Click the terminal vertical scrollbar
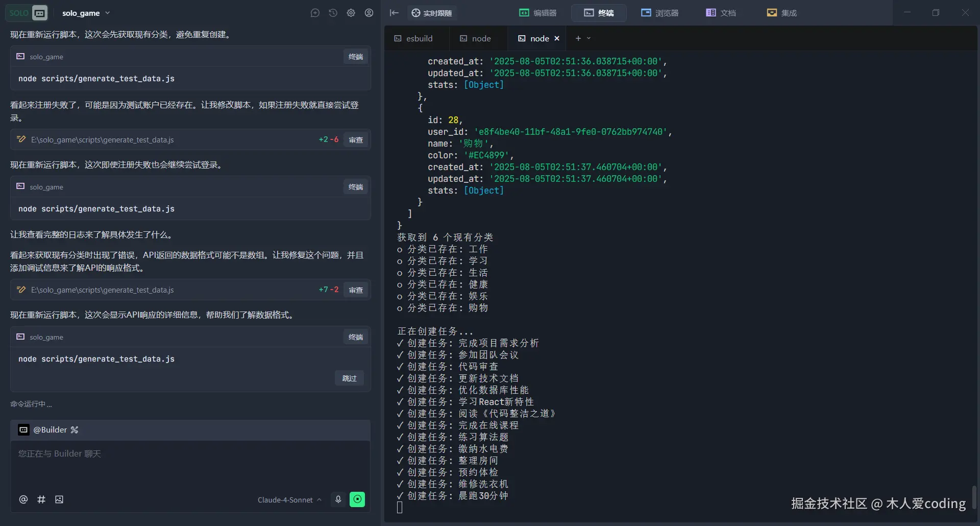 click(x=973, y=496)
